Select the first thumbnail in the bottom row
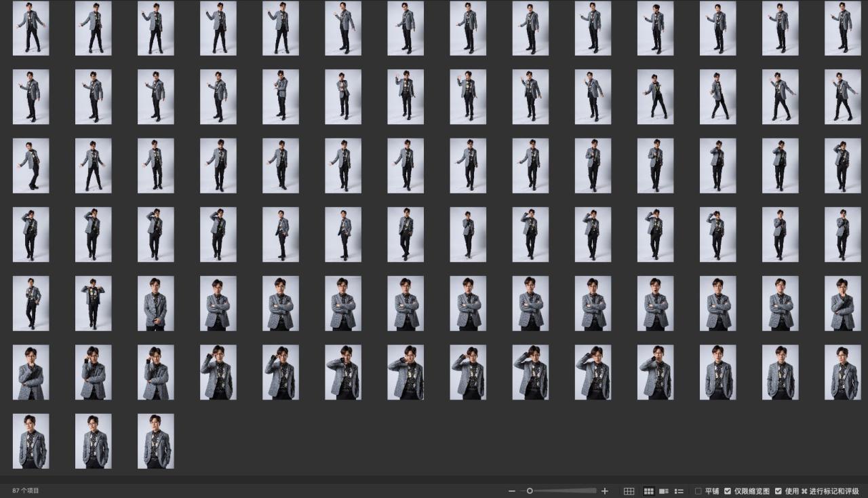The width and height of the screenshot is (868, 498). click(x=31, y=441)
